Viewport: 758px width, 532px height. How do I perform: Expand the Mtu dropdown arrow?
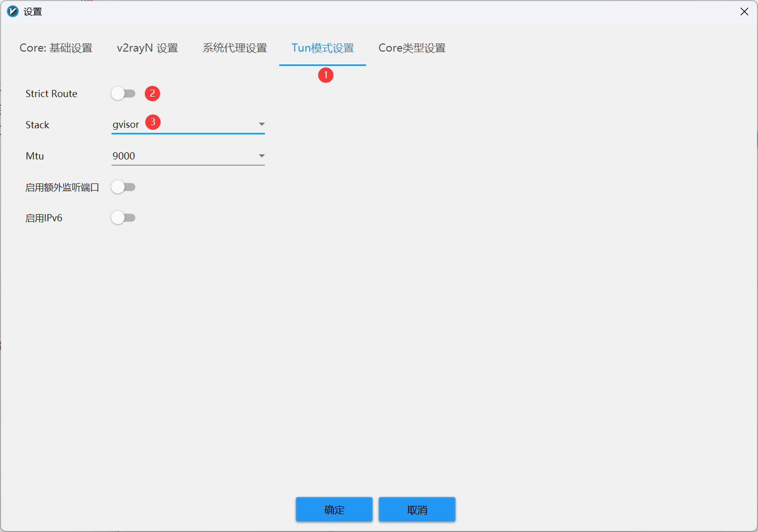click(261, 156)
